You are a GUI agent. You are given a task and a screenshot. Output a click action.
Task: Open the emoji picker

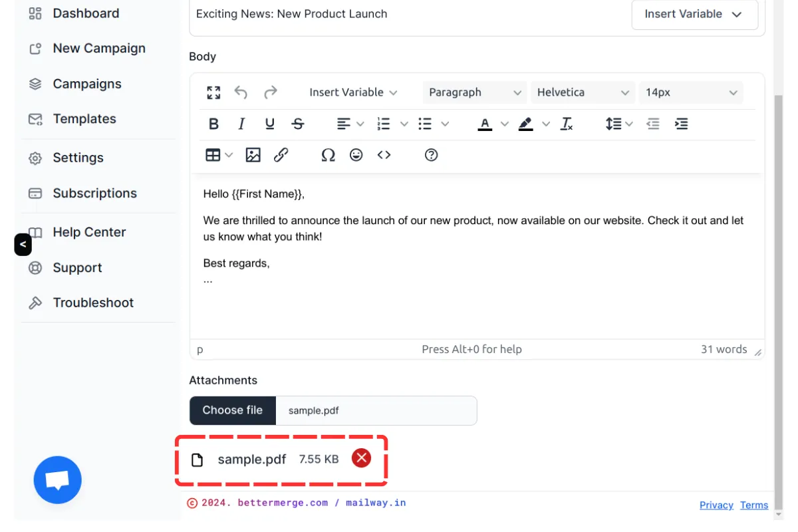(x=356, y=155)
